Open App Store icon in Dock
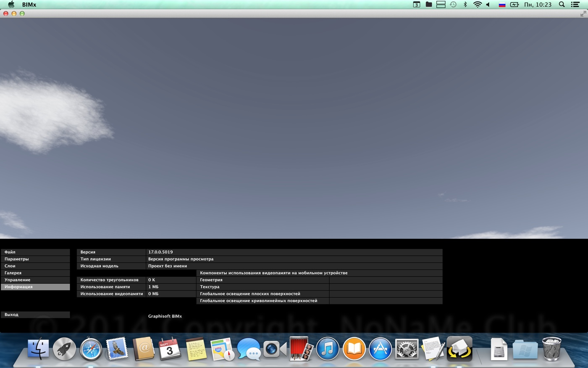The image size is (588, 368). [380, 349]
